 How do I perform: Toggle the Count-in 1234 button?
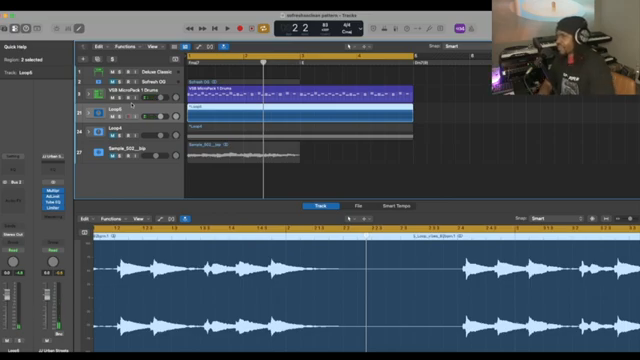[x=460, y=29]
